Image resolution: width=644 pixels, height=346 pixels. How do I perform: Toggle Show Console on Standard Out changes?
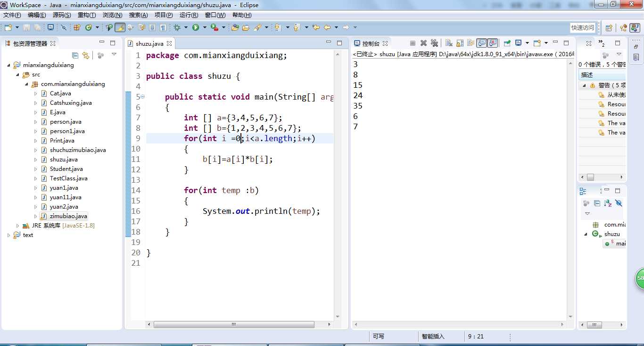481,43
